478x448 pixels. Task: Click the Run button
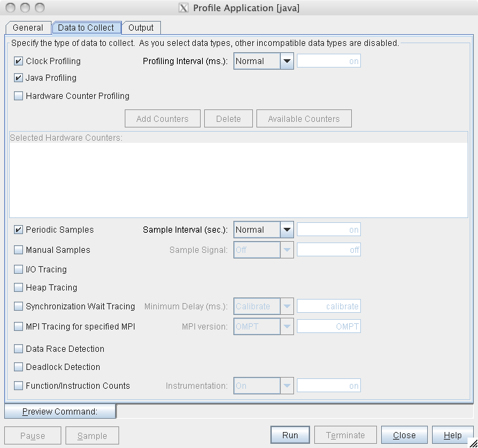click(x=290, y=435)
